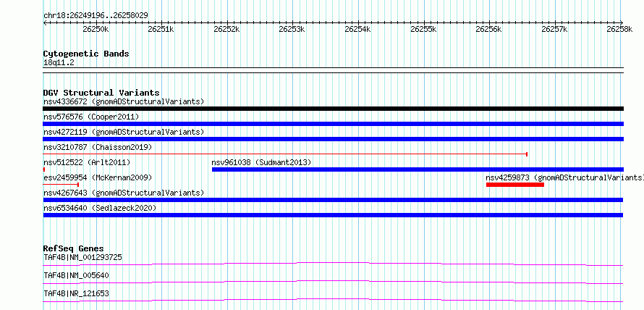Open the nsv4267643 (gnomADStructuralVariants) label
This screenshot has height=310, width=644.
click(x=124, y=193)
